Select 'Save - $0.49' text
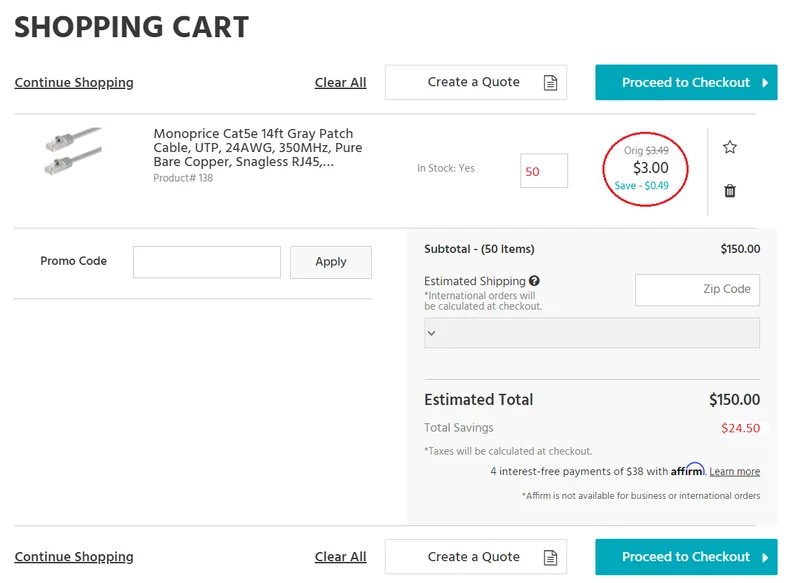 [641, 186]
